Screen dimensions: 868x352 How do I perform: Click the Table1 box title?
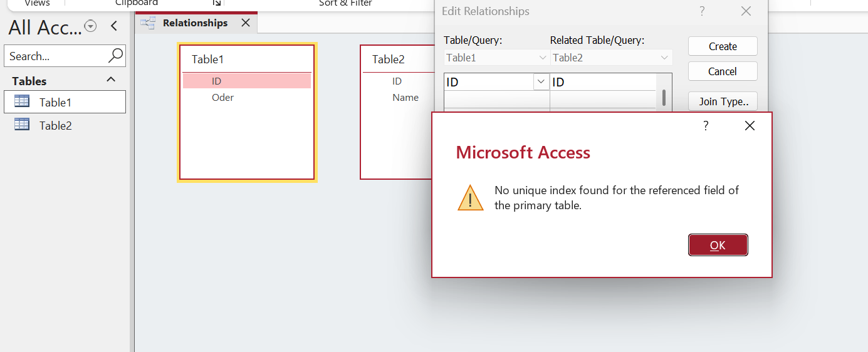[x=207, y=60]
